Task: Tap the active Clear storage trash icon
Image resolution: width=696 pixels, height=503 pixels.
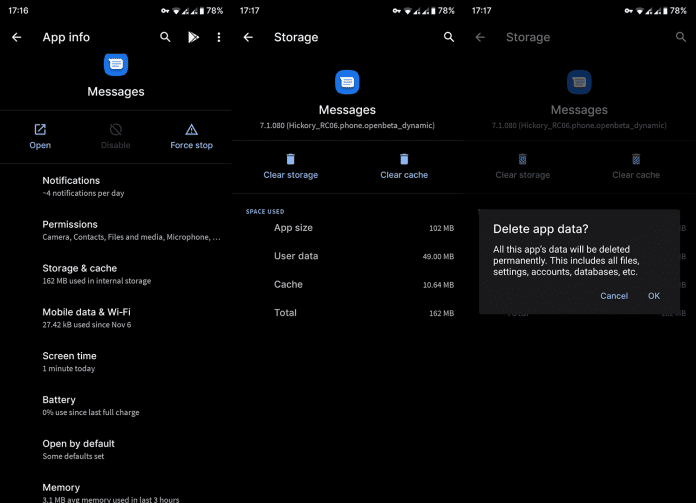Action: click(290, 159)
